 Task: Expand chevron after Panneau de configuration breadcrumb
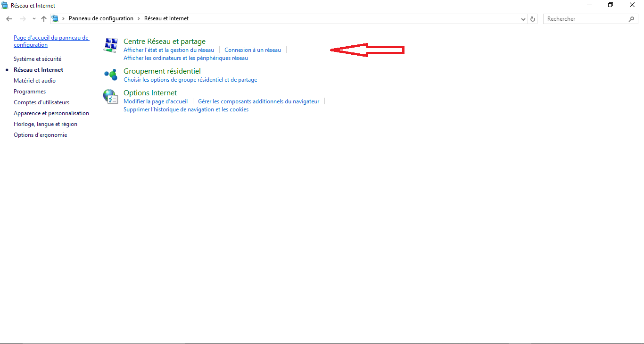click(x=139, y=18)
